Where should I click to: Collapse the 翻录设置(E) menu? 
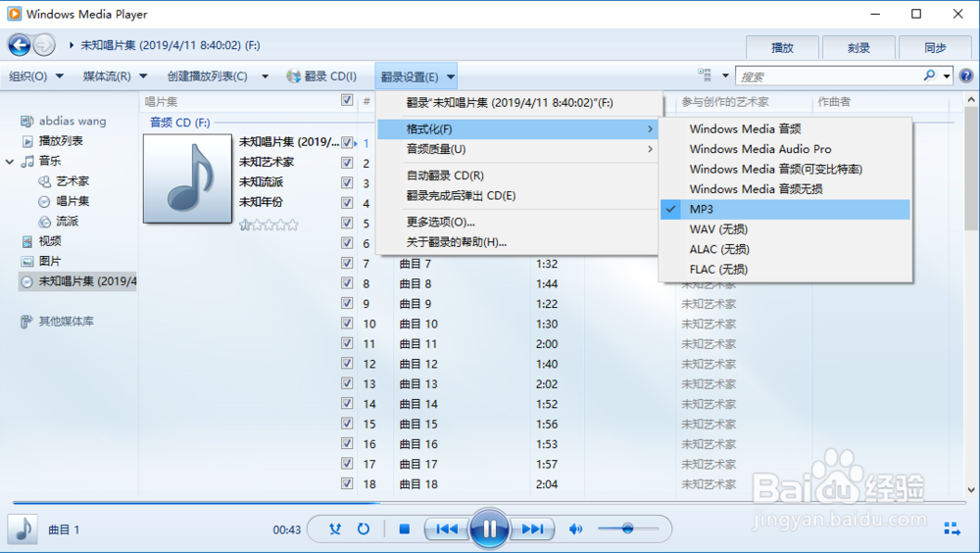(x=416, y=76)
